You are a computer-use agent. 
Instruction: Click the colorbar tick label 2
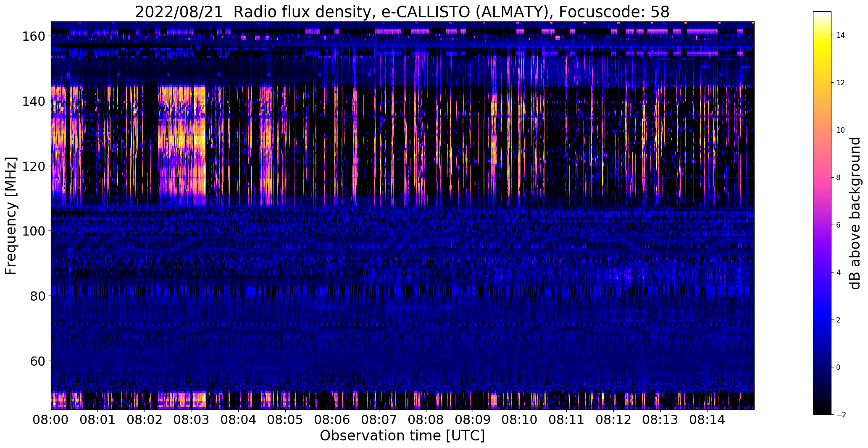click(838, 320)
